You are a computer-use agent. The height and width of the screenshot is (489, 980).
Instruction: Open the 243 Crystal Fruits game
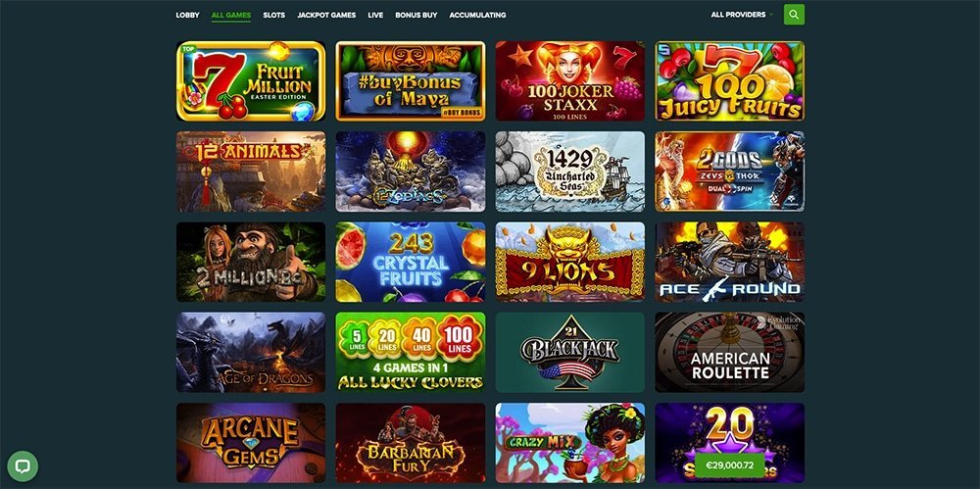pos(410,262)
